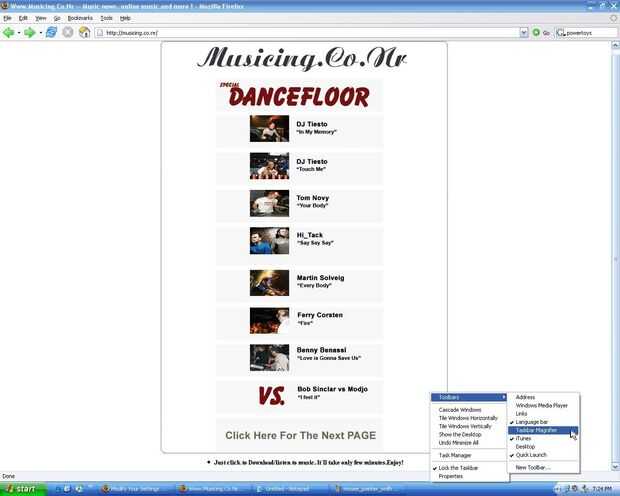Uncheck the iTunes toolbar

click(543, 439)
